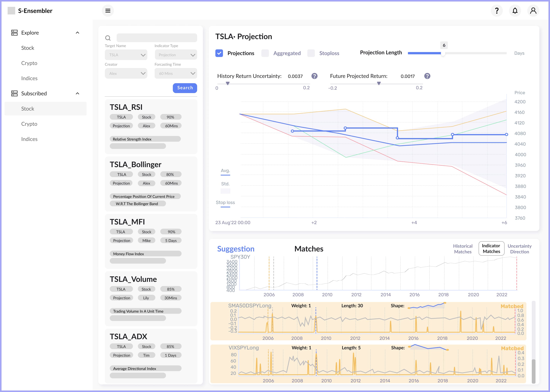Switch to Indicator Matches tab
This screenshot has width=550, height=392.
pos(491,248)
